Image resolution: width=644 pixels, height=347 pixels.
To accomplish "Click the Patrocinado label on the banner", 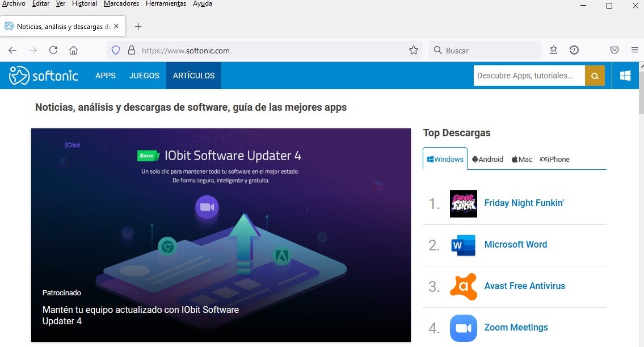I will click(x=62, y=292).
